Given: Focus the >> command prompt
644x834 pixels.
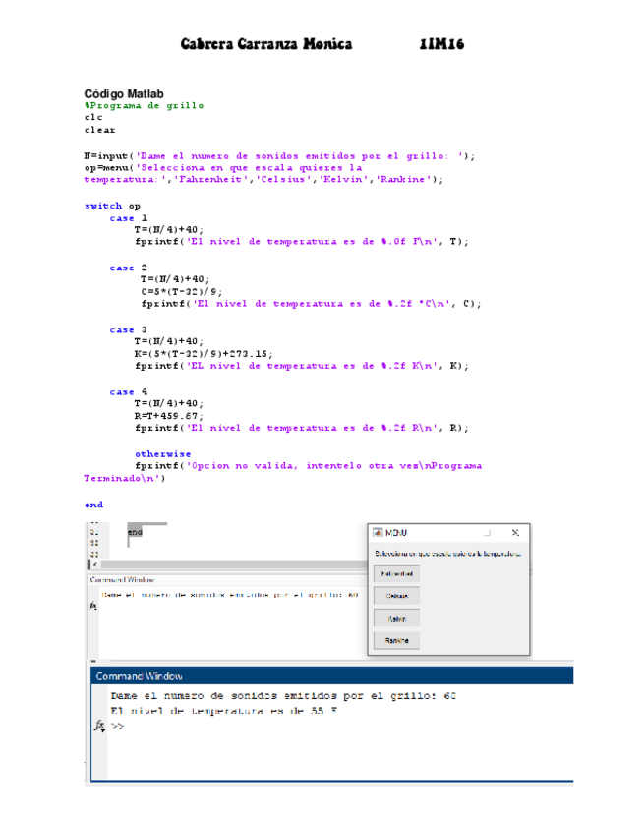Looking at the screenshot, I should point(117,727).
